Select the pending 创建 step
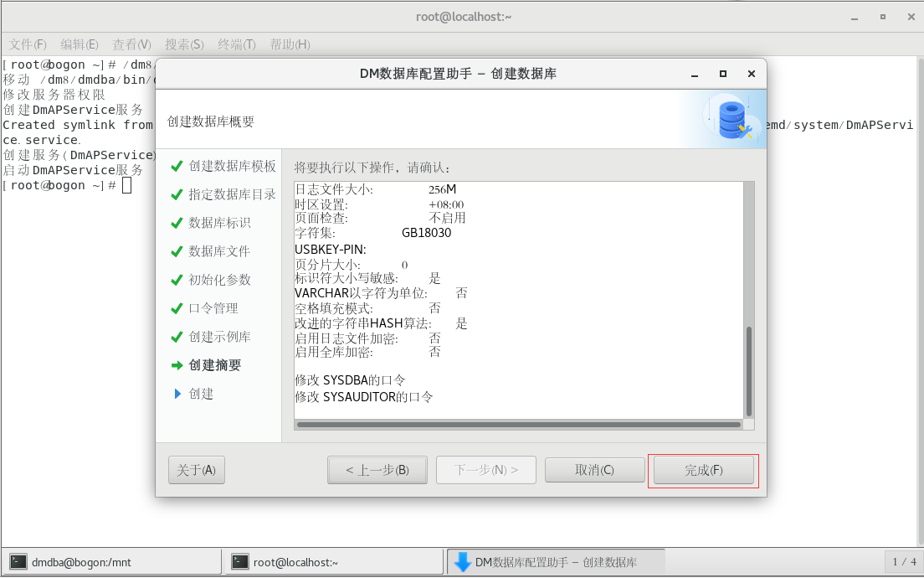 point(201,394)
